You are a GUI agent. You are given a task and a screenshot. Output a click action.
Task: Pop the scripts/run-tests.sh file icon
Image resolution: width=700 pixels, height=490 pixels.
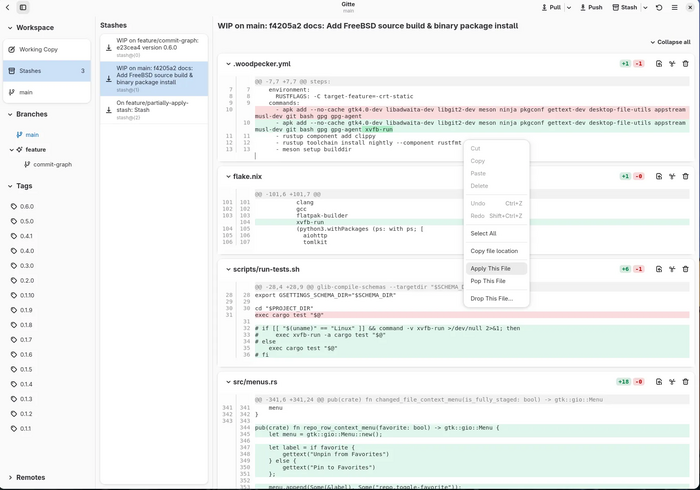(x=672, y=269)
